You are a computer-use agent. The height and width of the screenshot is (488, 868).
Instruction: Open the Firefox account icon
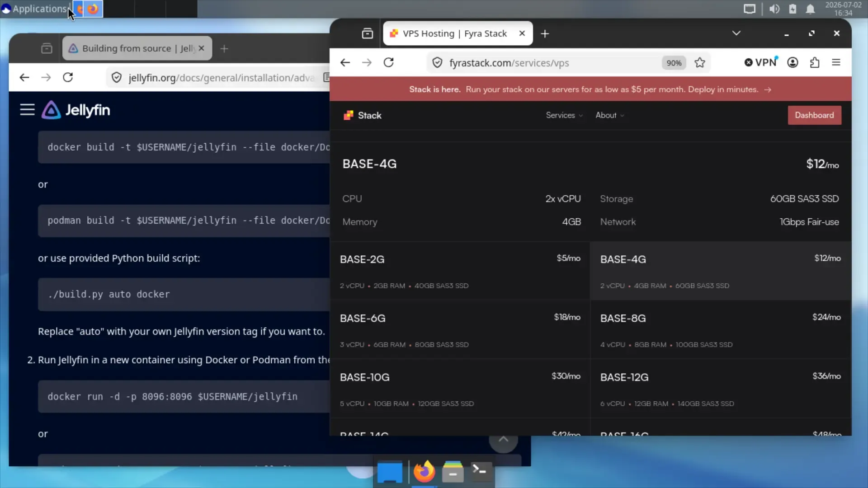(x=793, y=63)
